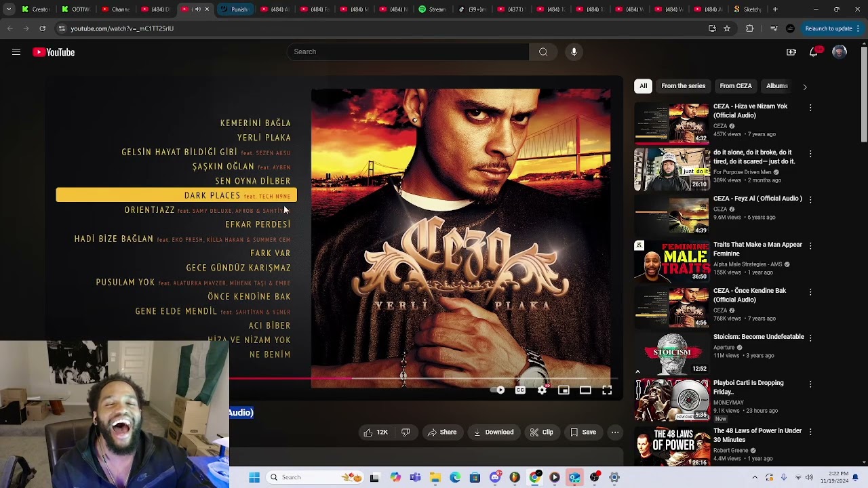Click the search magnifier button

point(543,52)
